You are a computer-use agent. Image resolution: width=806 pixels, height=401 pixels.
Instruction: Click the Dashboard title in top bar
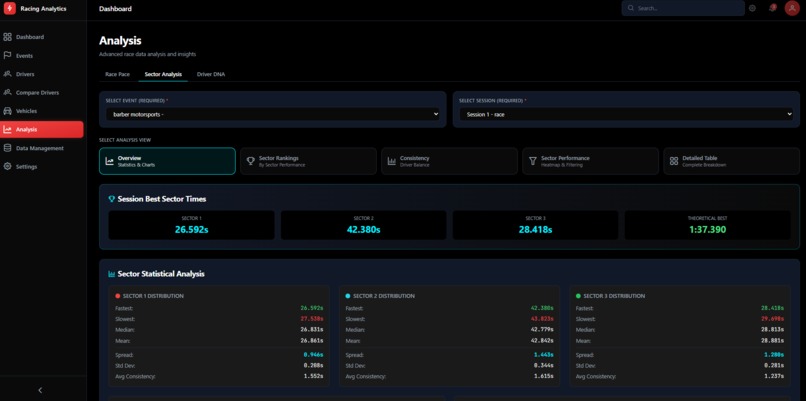pyautogui.click(x=115, y=9)
